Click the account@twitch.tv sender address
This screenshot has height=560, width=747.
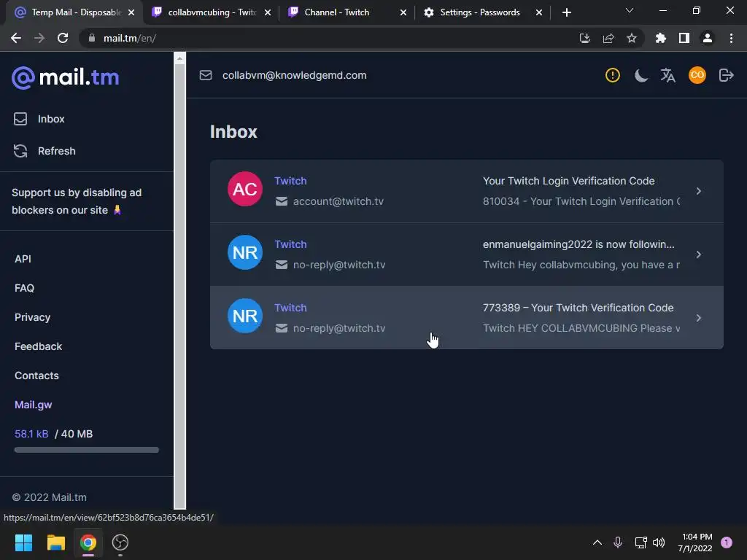click(338, 201)
